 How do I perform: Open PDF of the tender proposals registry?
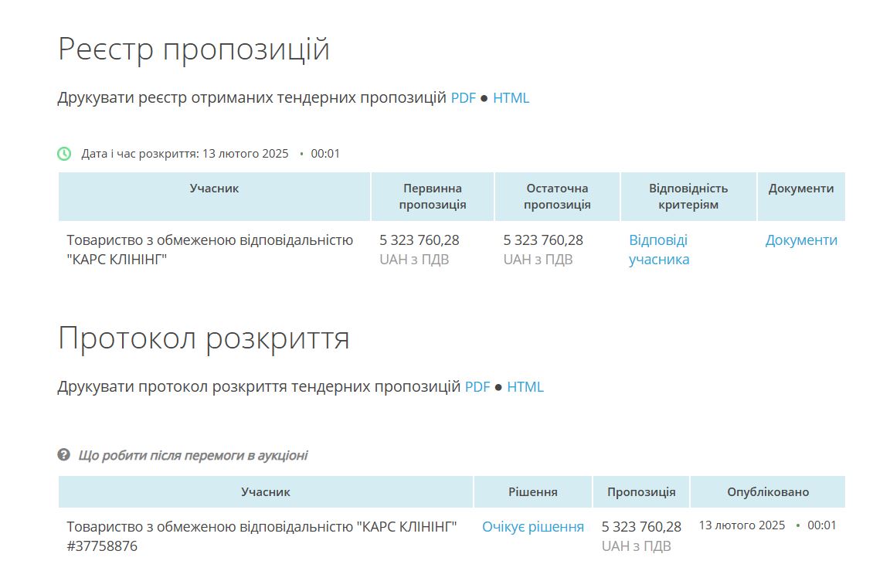tap(463, 98)
